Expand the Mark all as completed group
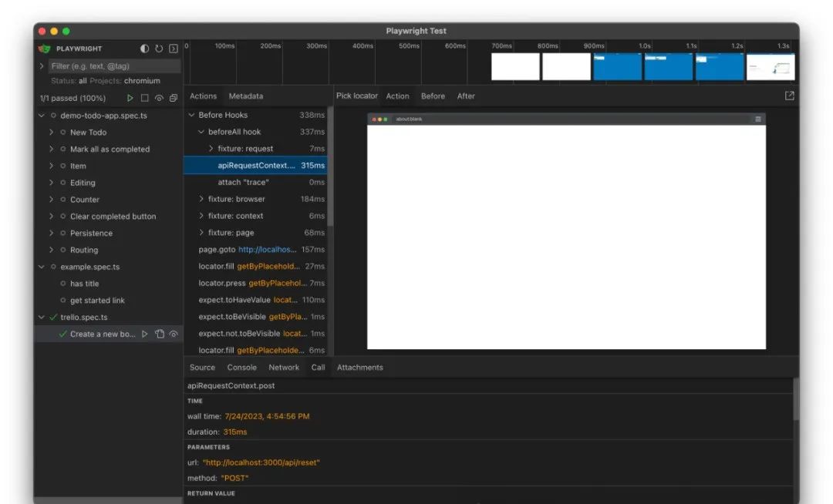The height and width of the screenshot is (504, 833). point(51,149)
